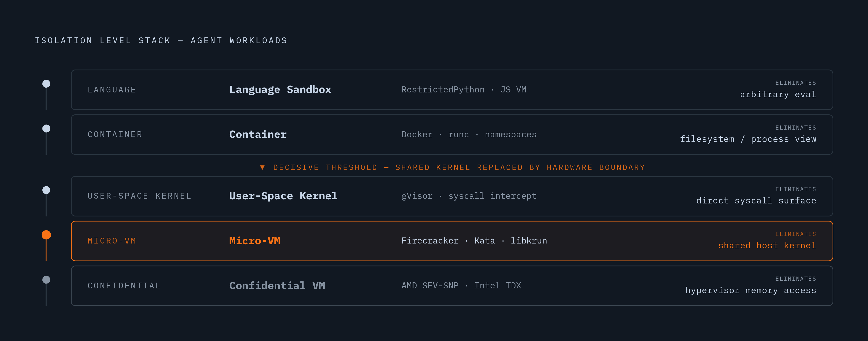
Task: Select the orange Micro-VM title
Action: (x=255, y=241)
